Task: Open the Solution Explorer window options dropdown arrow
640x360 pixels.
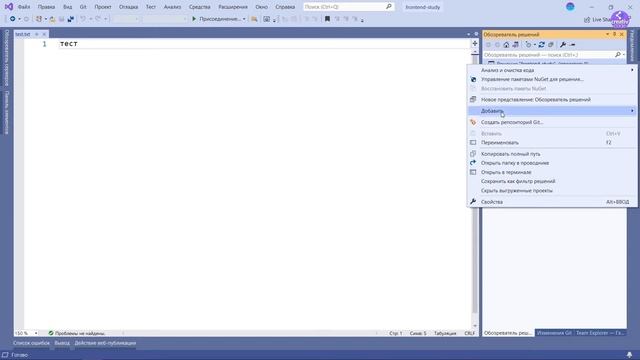Action: click(x=607, y=34)
